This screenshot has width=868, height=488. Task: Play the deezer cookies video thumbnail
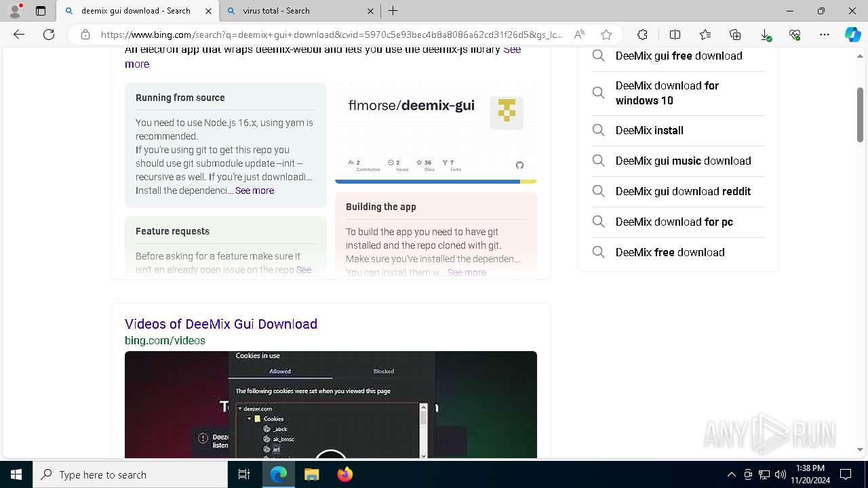click(x=331, y=405)
